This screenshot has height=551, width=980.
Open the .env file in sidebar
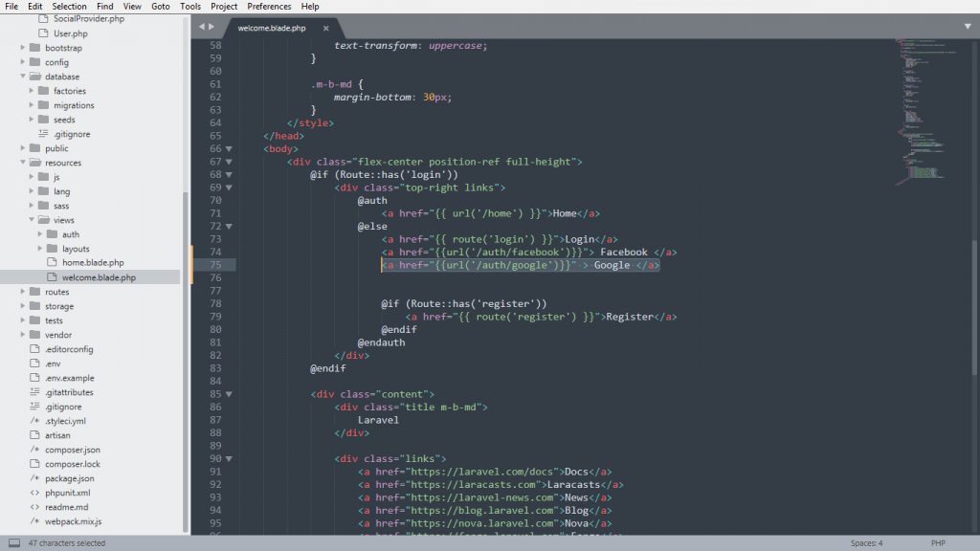tap(53, 364)
